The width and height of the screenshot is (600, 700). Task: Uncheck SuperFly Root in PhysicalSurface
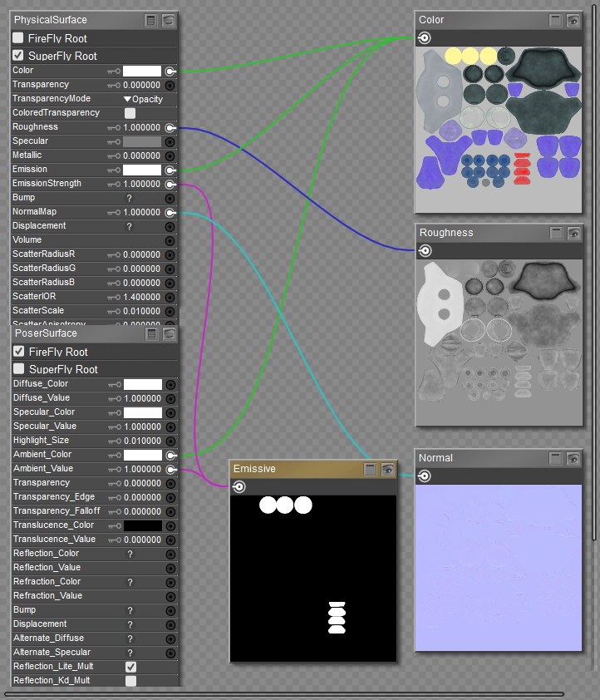tap(18, 56)
